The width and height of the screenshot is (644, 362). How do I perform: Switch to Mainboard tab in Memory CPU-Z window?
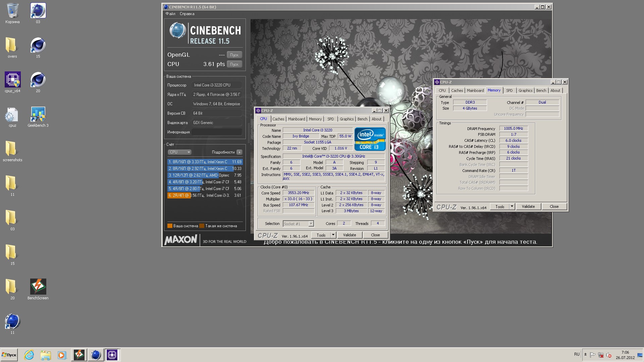pos(475,90)
